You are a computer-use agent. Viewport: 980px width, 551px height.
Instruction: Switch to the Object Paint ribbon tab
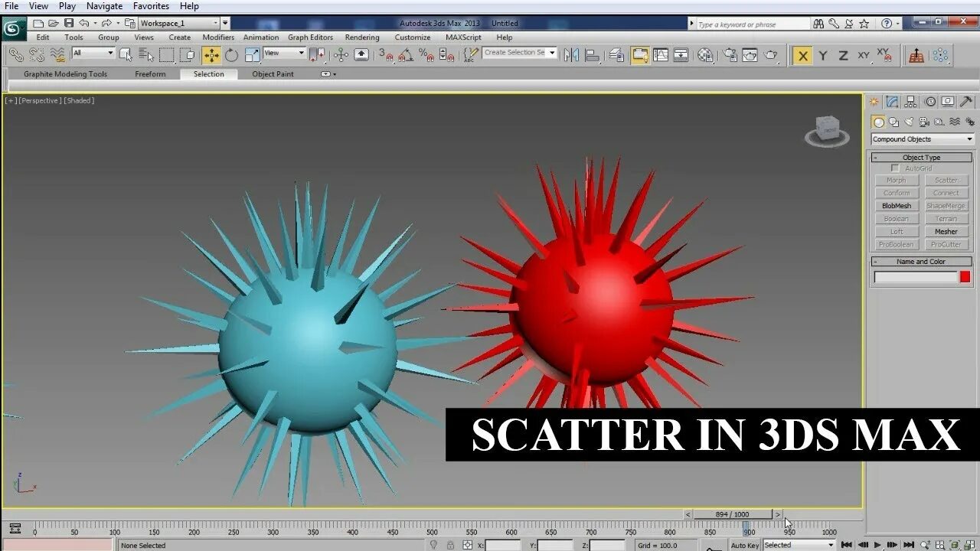coord(273,74)
